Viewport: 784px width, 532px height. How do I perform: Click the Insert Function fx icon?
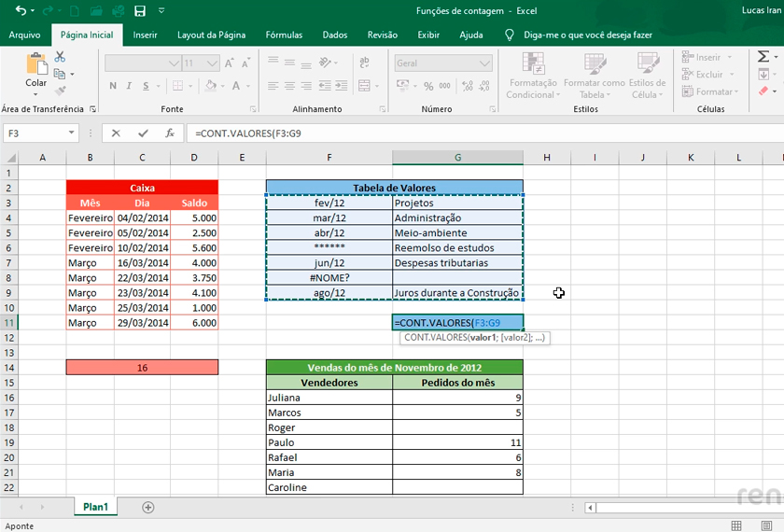click(170, 133)
